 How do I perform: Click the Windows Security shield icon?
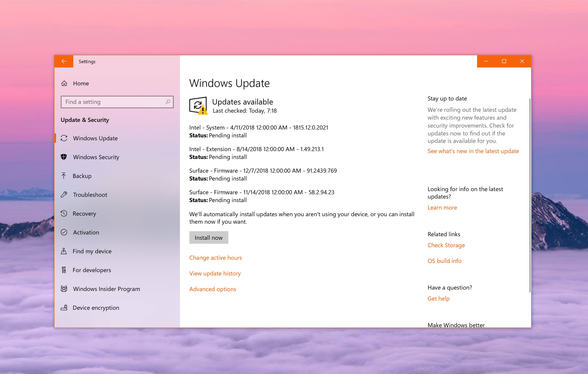pos(64,157)
